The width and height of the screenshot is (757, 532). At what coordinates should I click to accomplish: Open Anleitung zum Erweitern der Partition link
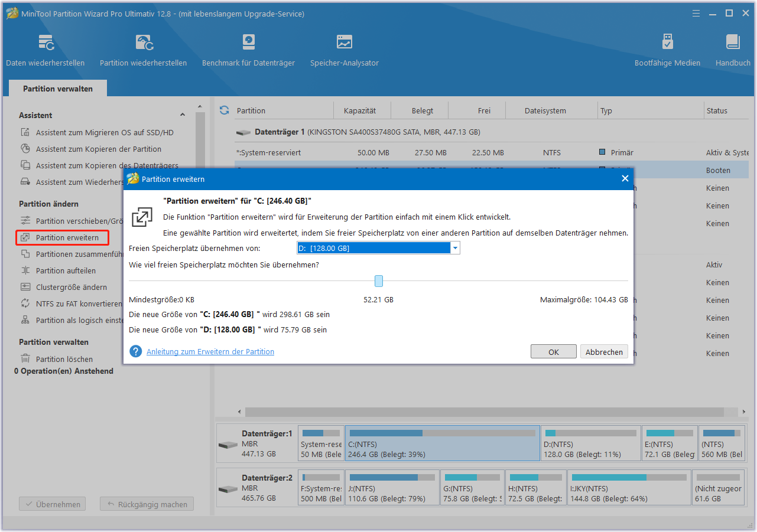click(210, 351)
